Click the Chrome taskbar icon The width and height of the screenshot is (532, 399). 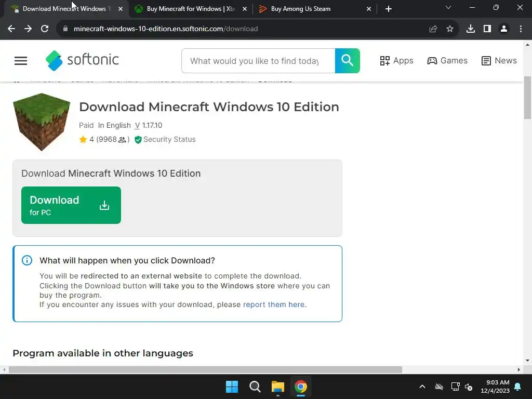click(x=301, y=387)
